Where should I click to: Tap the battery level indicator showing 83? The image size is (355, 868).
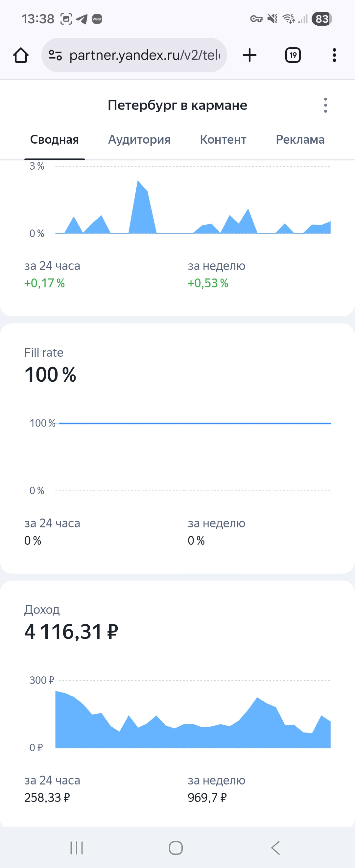tap(322, 19)
